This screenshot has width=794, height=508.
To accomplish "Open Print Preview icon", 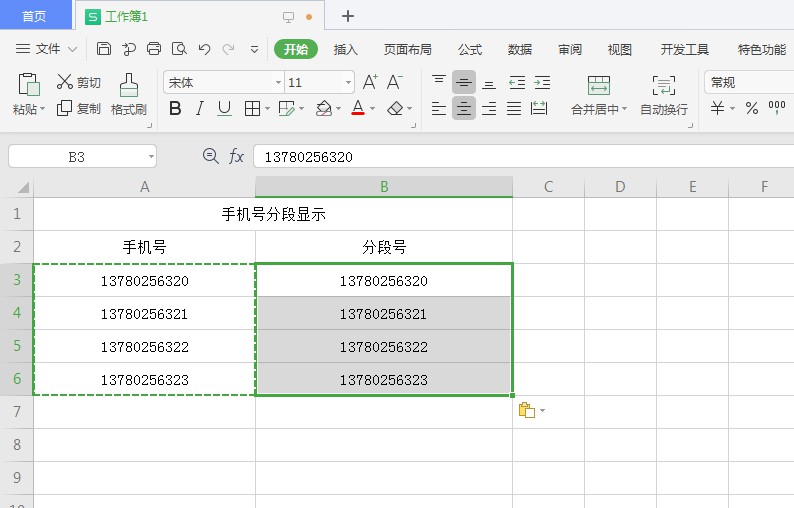I will point(179,49).
